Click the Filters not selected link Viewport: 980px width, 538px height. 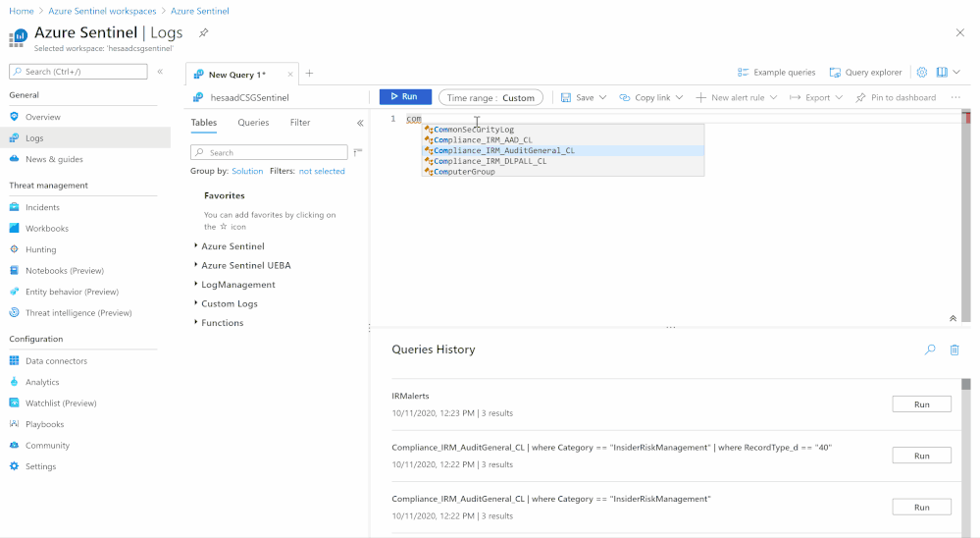pyautogui.click(x=322, y=171)
